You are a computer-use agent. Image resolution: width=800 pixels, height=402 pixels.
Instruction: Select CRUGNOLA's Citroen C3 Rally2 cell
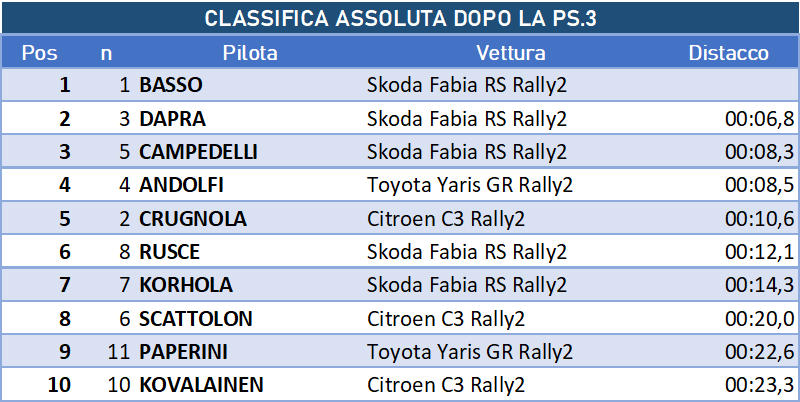pos(446,219)
